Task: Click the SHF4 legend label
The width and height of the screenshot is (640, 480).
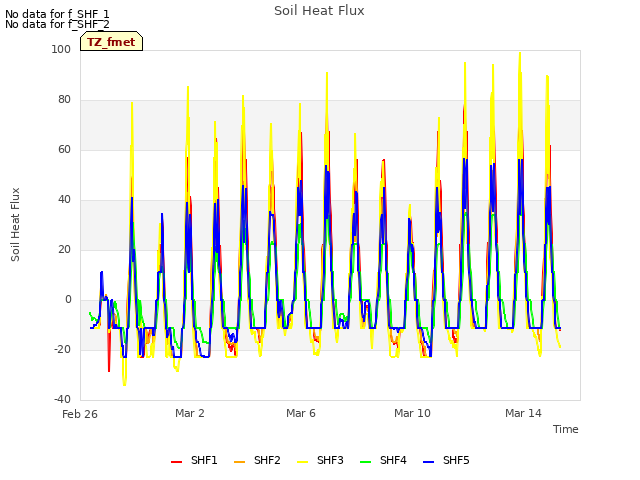Action: (393, 460)
